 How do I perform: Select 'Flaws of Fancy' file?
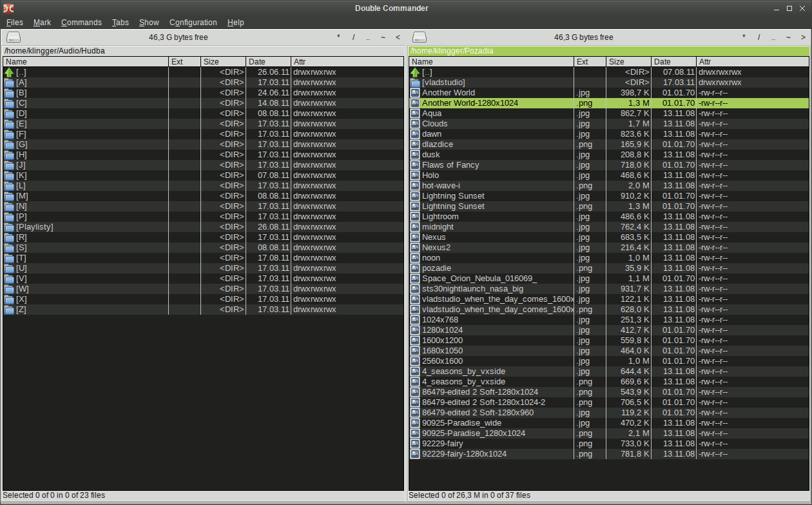(450, 165)
